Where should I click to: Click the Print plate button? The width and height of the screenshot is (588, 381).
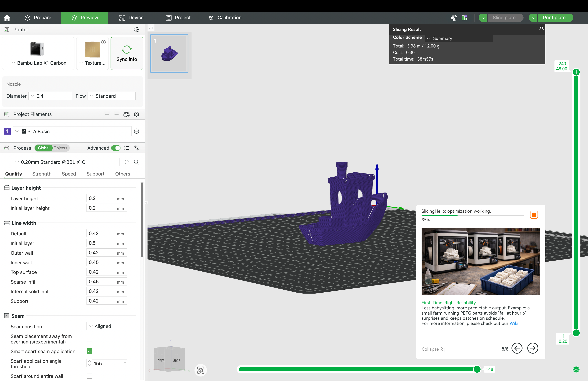(x=554, y=18)
